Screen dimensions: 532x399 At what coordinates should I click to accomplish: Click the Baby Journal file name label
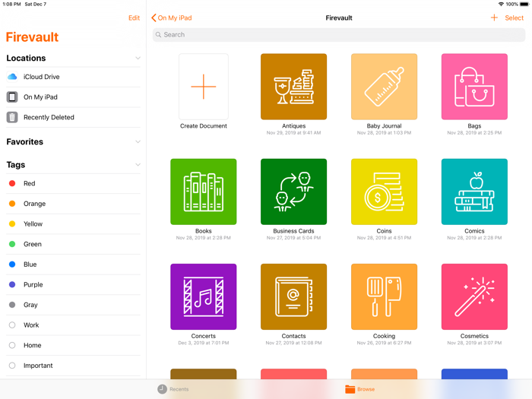(384, 126)
